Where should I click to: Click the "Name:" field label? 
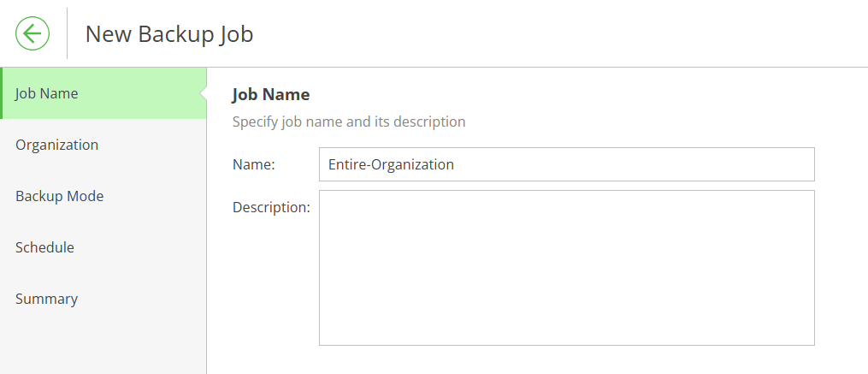click(x=253, y=164)
